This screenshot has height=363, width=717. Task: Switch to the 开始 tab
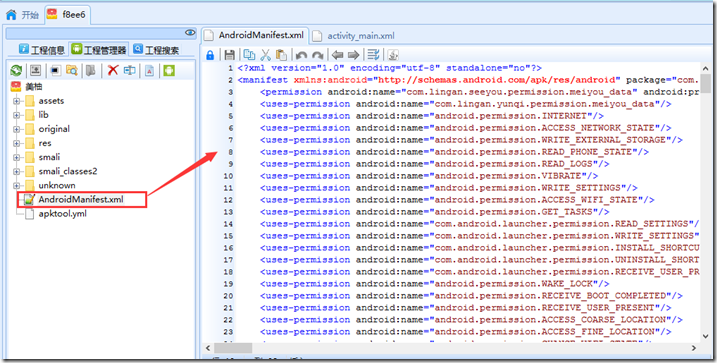[22, 15]
